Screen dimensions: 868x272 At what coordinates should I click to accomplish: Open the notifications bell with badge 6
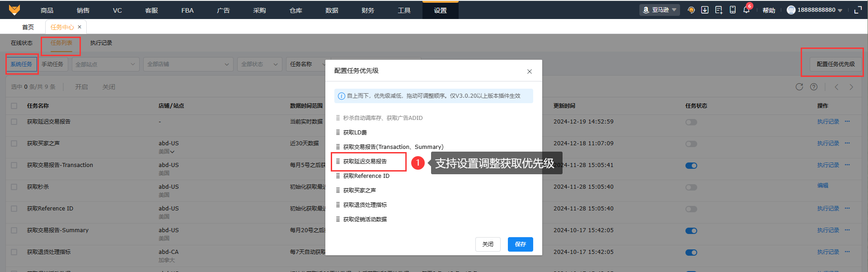[746, 10]
